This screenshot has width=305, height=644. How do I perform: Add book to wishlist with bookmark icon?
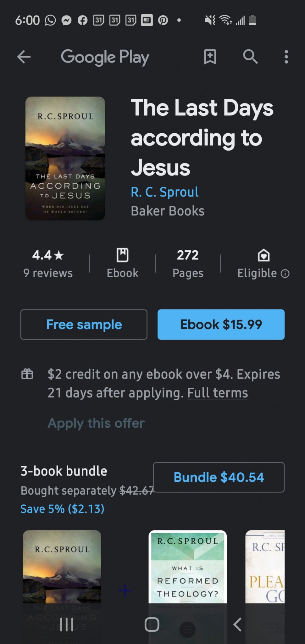point(210,57)
